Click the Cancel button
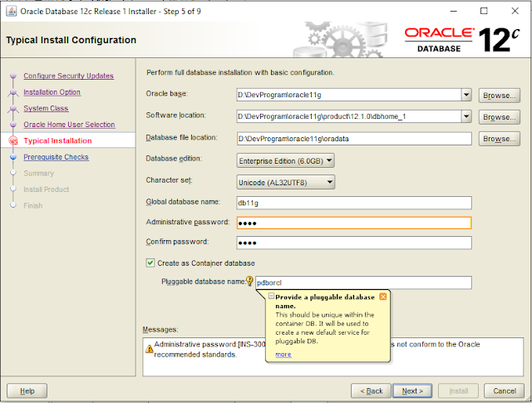 [x=505, y=391]
